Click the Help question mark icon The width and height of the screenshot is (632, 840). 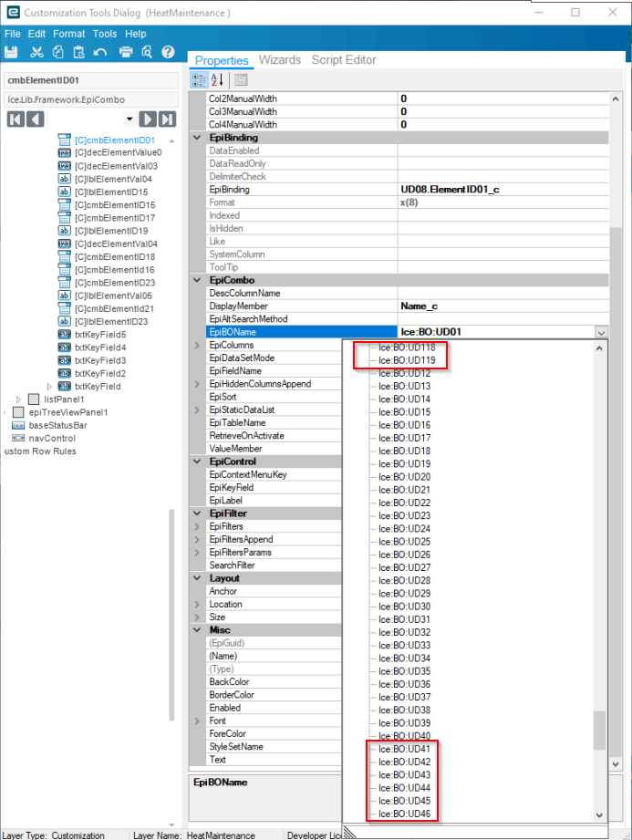click(x=168, y=52)
